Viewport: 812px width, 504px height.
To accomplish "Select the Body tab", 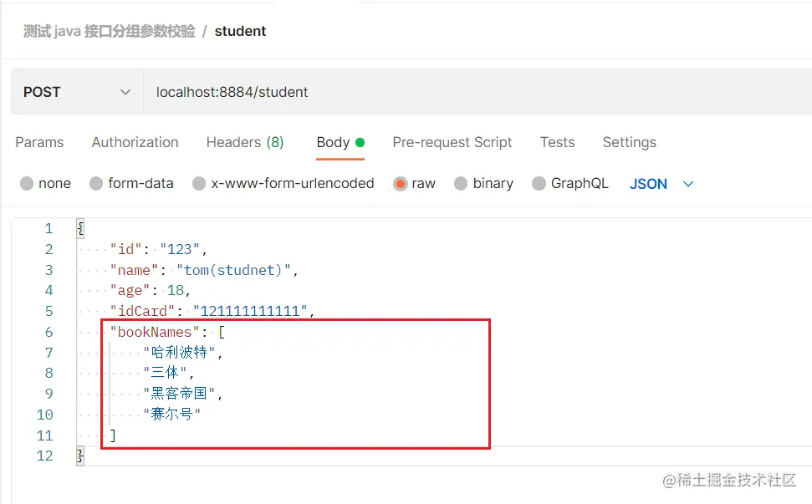I will point(340,143).
